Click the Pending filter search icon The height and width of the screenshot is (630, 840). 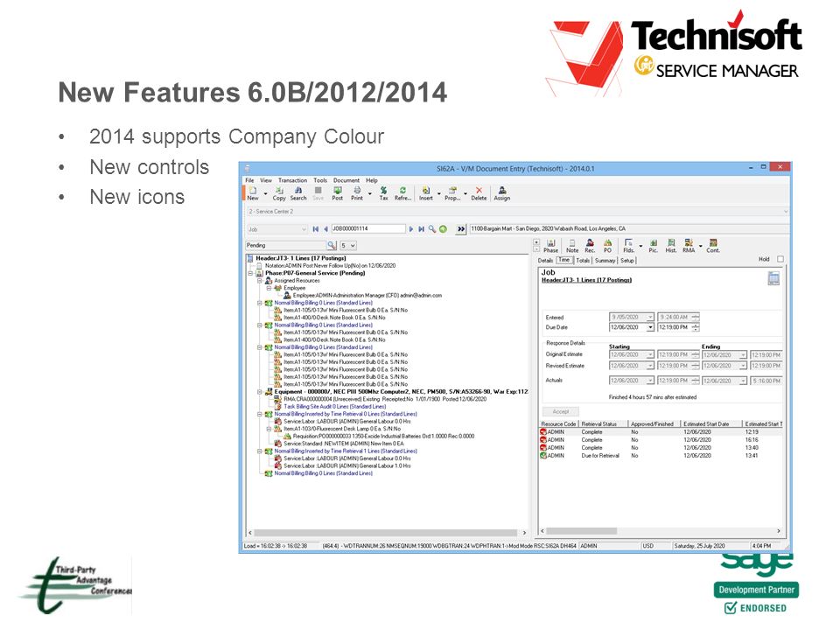(332, 245)
